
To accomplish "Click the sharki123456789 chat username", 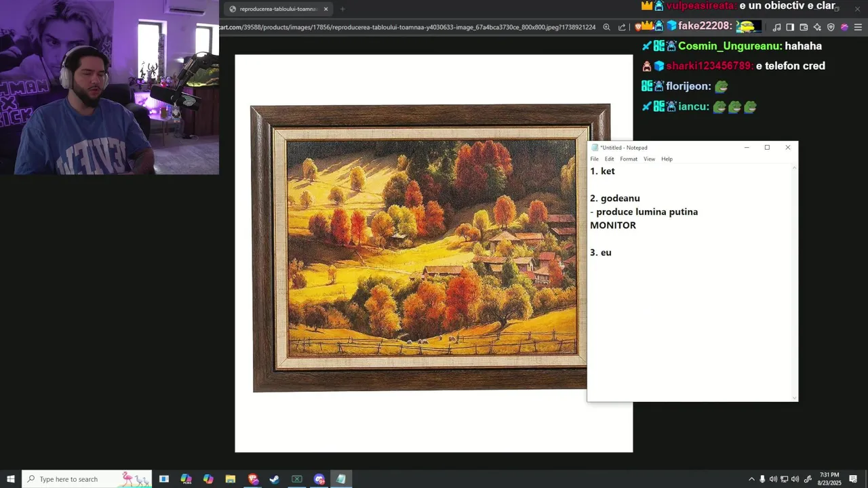I will click(709, 66).
